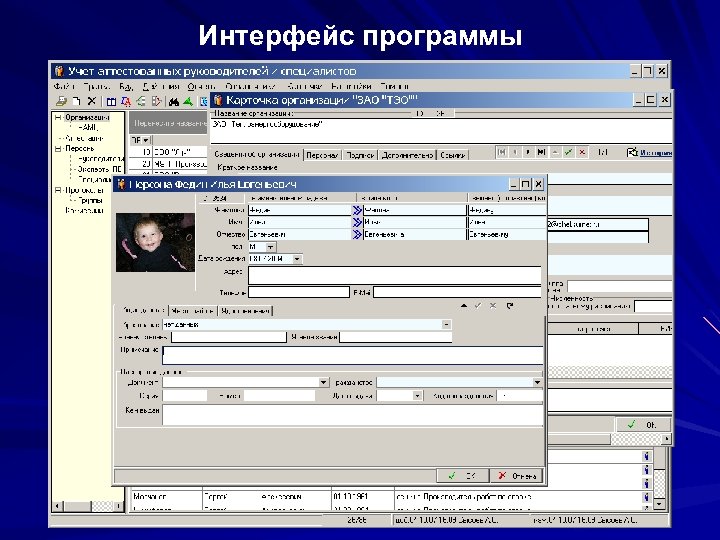
Task: Click person icon in Молчанов table row
Action: tap(646, 497)
